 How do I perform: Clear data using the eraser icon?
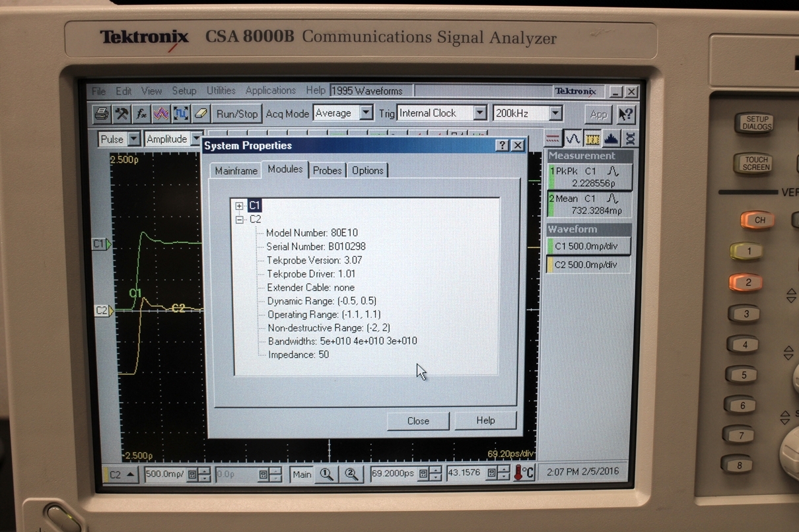point(201,114)
